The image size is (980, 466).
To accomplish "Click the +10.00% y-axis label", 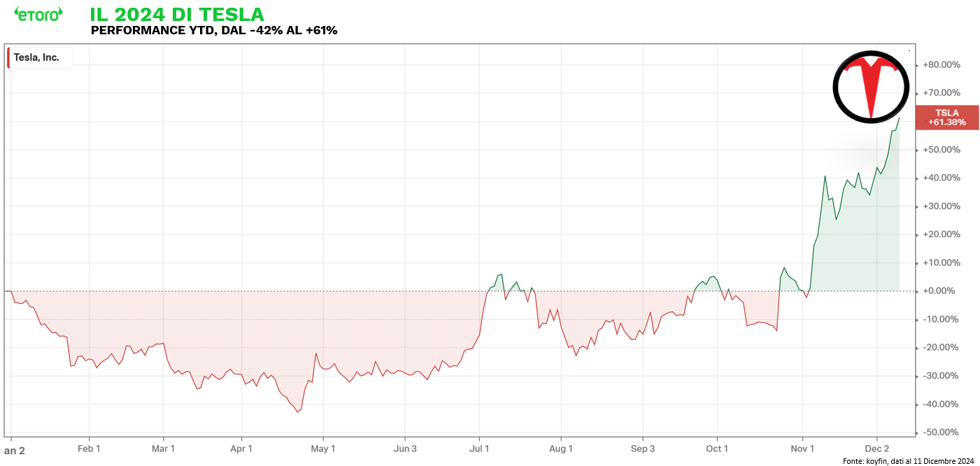I will pyautogui.click(x=941, y=262).
